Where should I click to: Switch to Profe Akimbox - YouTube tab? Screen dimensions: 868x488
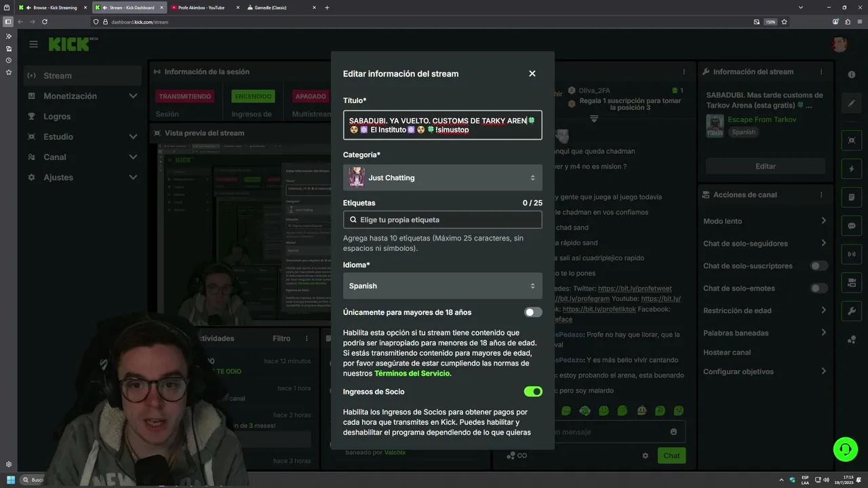pos(203,7)
